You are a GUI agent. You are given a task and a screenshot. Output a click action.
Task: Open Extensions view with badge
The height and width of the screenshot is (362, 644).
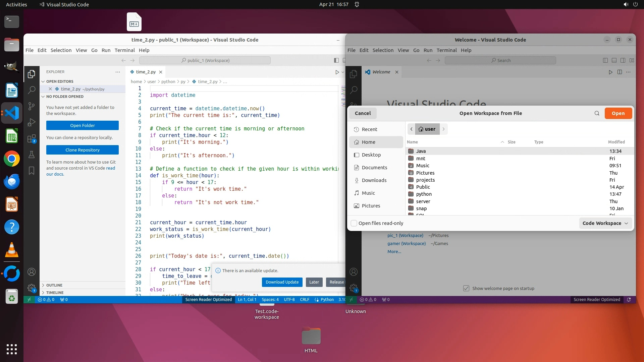click(32, 138)
